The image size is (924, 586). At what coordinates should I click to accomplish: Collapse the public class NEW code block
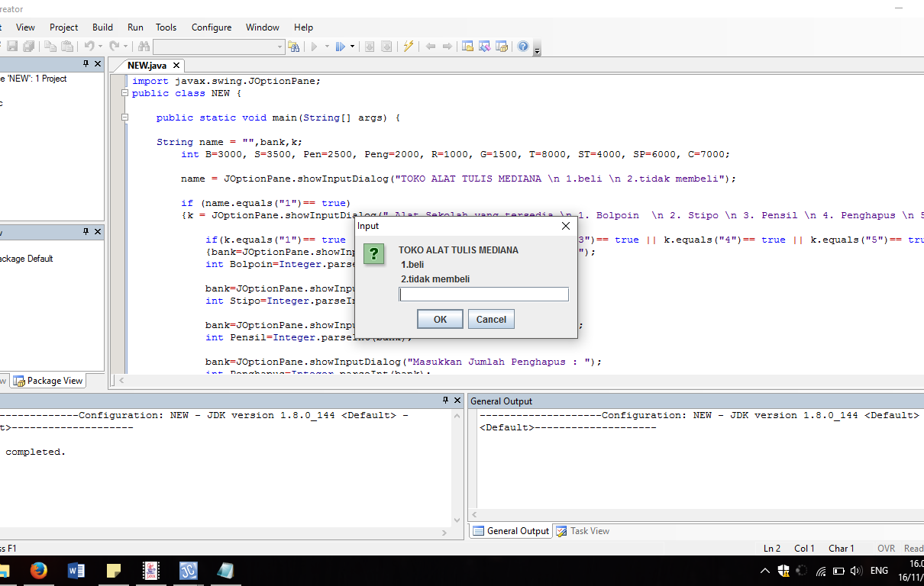[x=125, y=93]
